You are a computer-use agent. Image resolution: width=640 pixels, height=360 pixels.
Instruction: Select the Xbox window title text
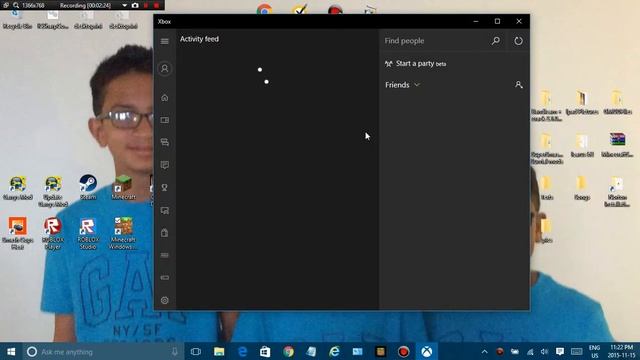[x=164, y=22]
